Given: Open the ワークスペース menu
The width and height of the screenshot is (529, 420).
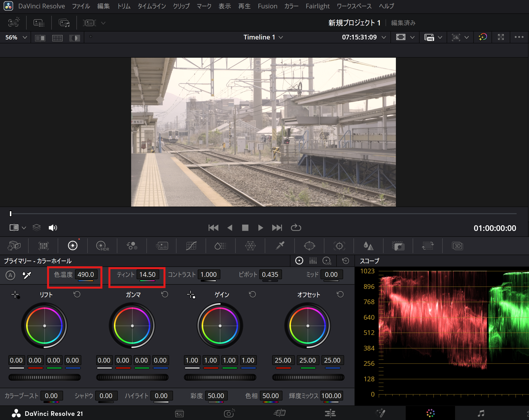Looking at the screenshot, I should 354,6.
